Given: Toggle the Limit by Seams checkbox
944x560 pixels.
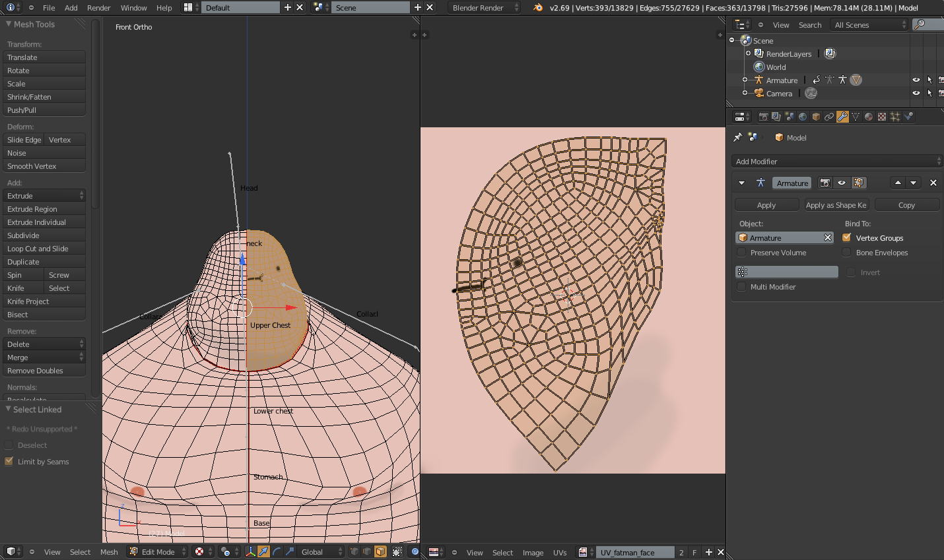Looking at the screenshot, I should point(9,461).
